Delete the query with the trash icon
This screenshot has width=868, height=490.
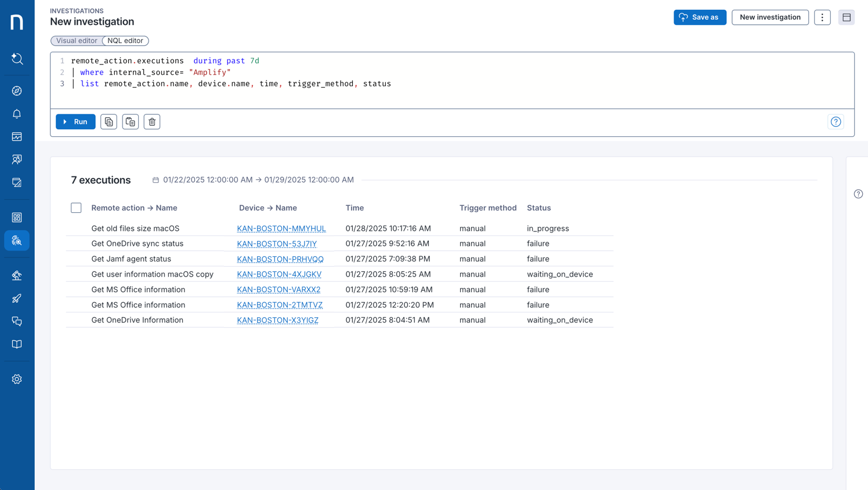(x=151, y=121)
